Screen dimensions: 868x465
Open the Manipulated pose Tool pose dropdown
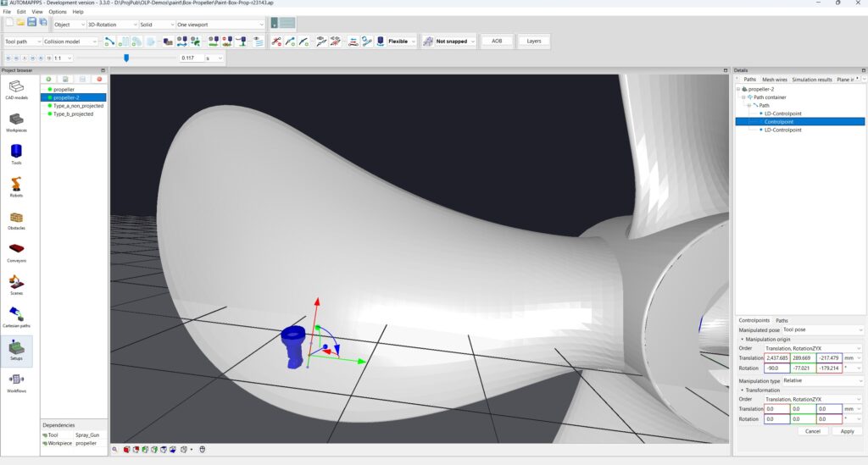[822, 329]
